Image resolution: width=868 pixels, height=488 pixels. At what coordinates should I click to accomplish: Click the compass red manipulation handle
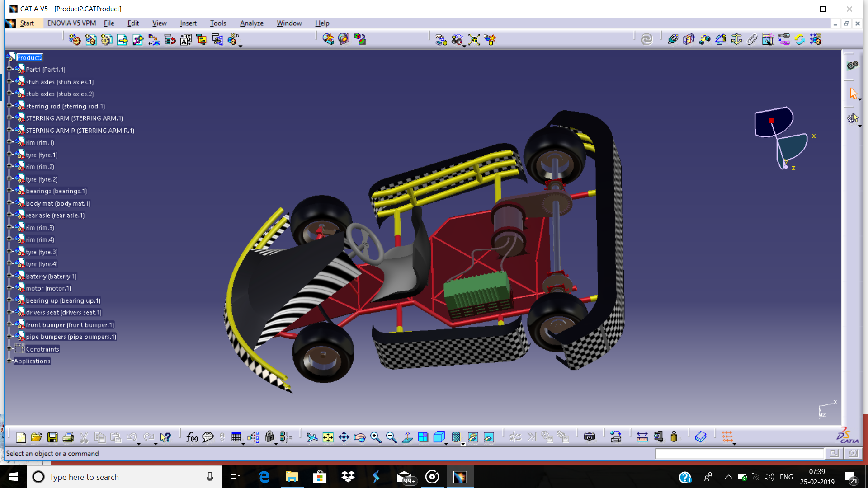click(x=771, y=121)
